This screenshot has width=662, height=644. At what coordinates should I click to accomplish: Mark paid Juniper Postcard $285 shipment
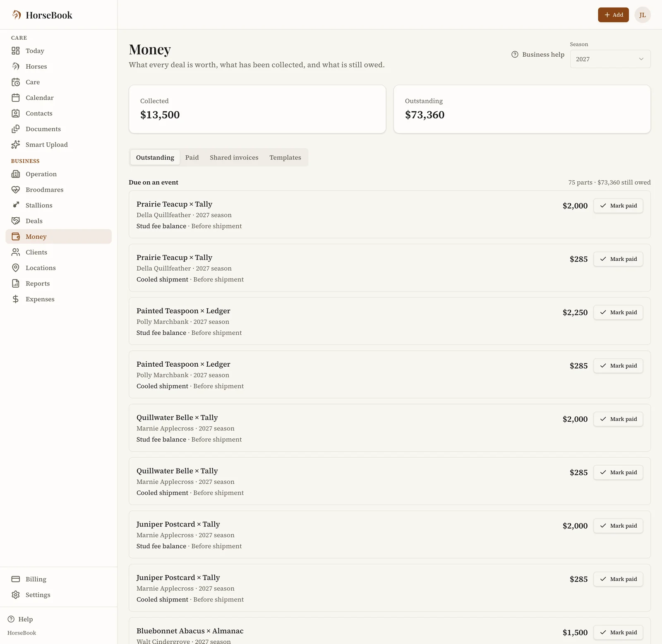(x=618, y=579)
